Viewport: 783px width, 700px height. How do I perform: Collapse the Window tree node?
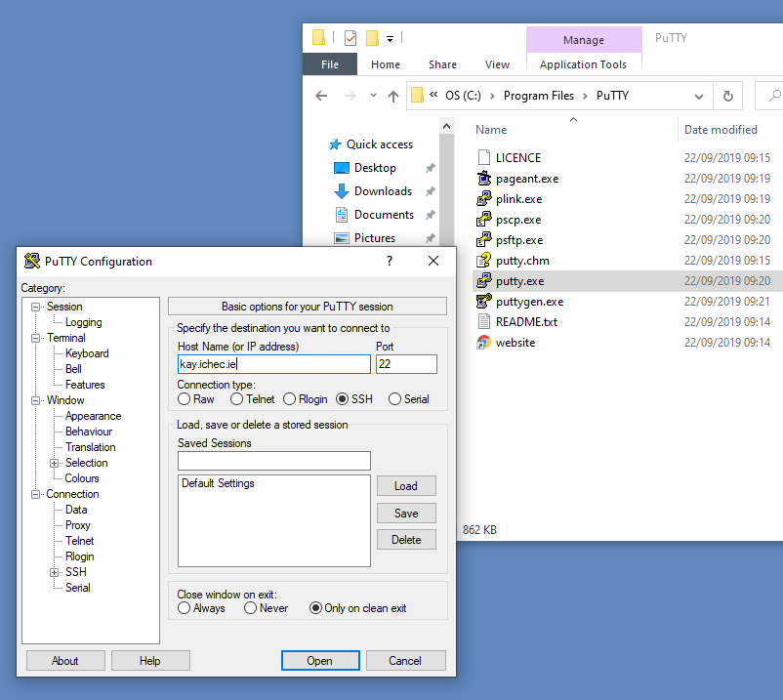point(35,400)
